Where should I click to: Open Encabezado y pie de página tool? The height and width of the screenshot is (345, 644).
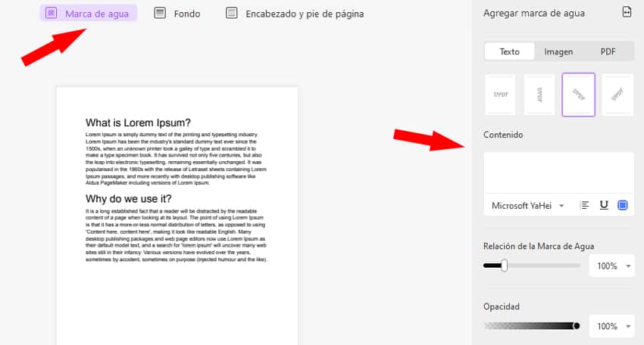(x=295, y=14)
